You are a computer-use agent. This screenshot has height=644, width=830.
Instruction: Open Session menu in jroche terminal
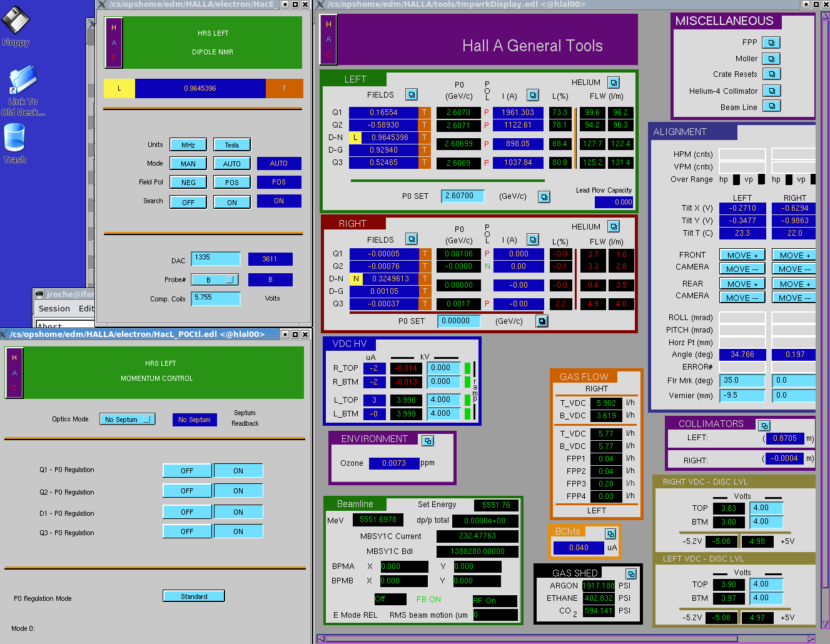[x=54, y=308]
